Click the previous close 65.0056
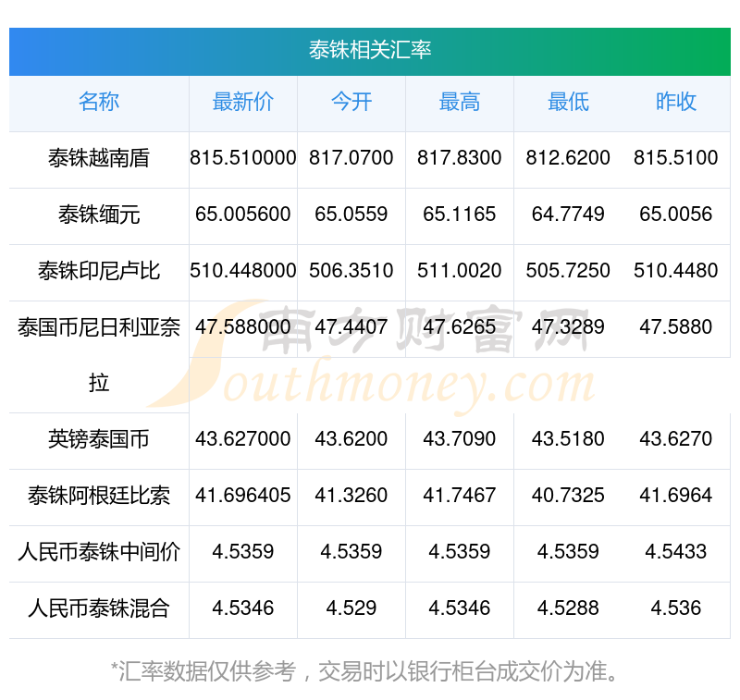 click(x=676, y=215)
